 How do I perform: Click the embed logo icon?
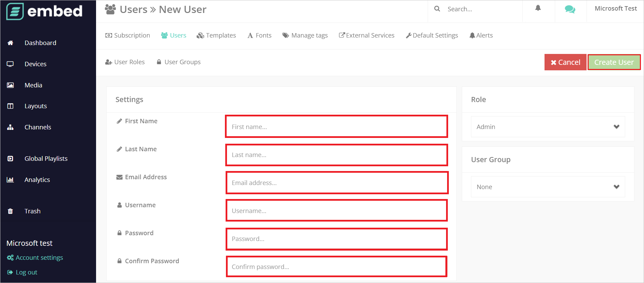(15, 11)
